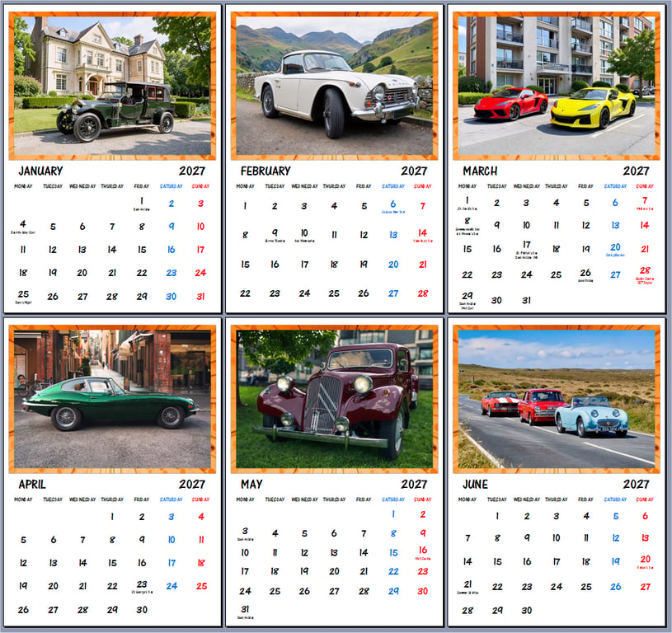Click the 2027 year beside JANUARY
The image size is (672, 633).
[192, 171]
